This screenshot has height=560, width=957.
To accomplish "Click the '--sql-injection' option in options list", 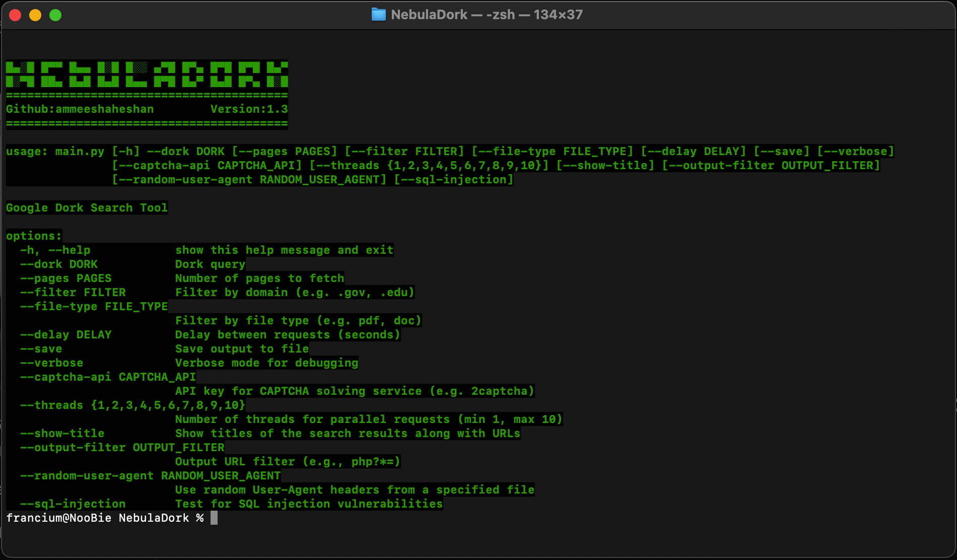I will pos(73,504).
